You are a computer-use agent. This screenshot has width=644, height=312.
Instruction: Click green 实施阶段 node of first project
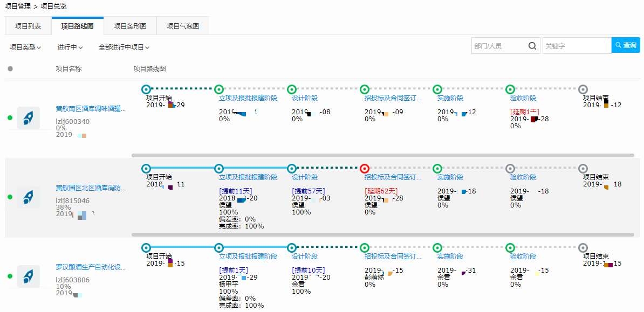[x=437, y=89]
